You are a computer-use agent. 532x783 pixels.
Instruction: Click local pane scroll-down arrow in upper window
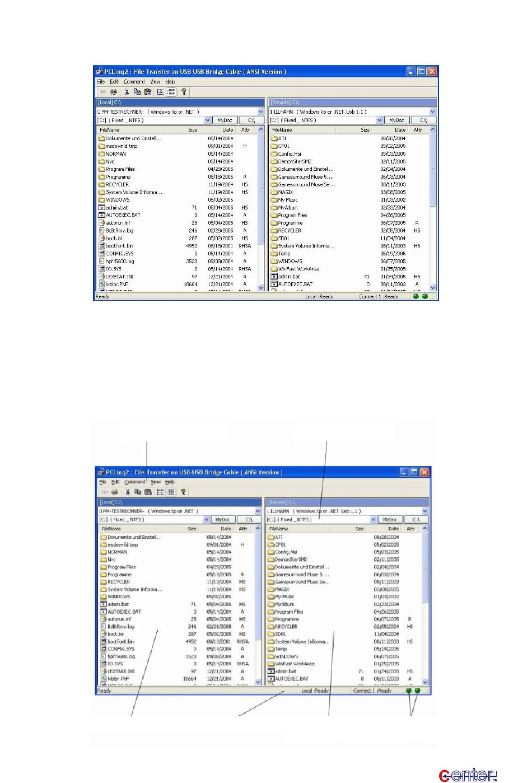click(260, 287)
